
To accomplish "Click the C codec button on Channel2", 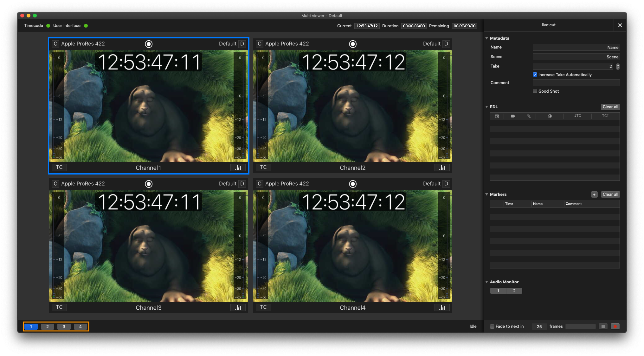I will tap(260, 44).
